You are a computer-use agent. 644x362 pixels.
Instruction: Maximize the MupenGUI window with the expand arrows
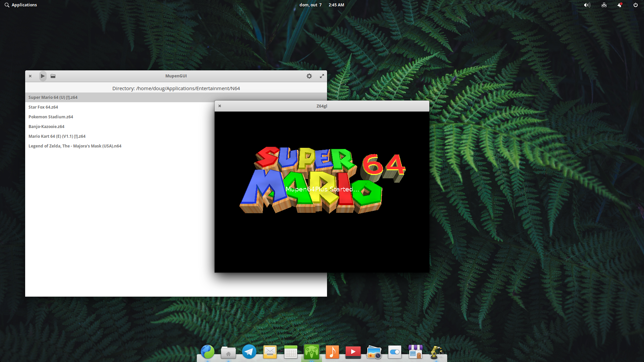(322, 76)
